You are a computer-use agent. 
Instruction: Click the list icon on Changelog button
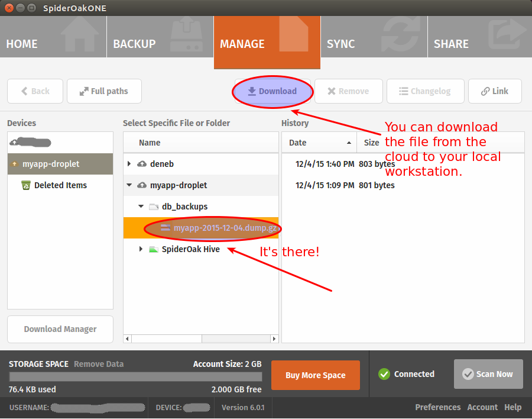[403, 91]
